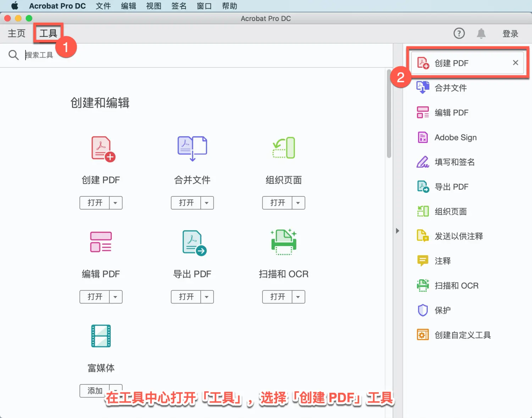Open the Acrobat Pro DC app menu

pos(57,6)
